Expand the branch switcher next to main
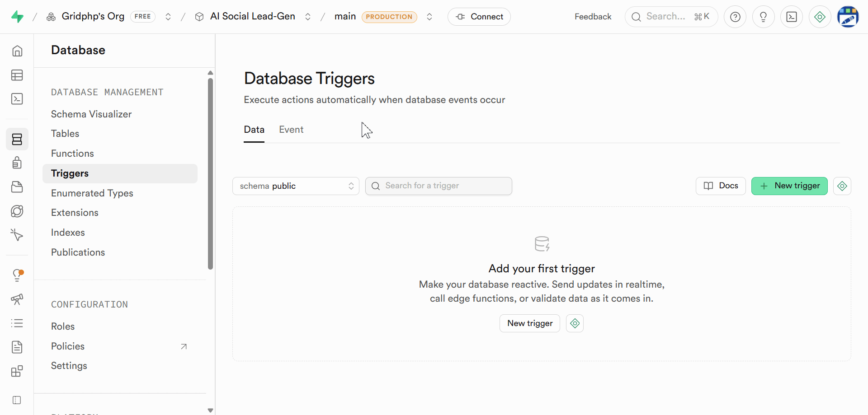This screenshot has height=415, width=868. coord(429,17)
